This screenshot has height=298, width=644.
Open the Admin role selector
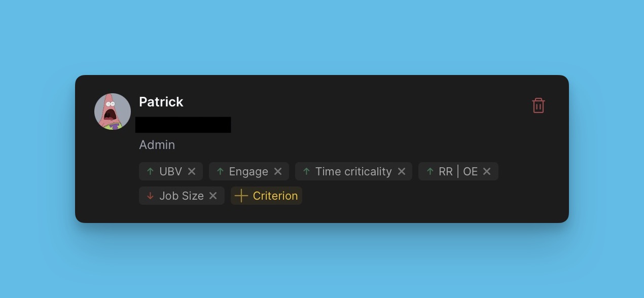[157, 145]
